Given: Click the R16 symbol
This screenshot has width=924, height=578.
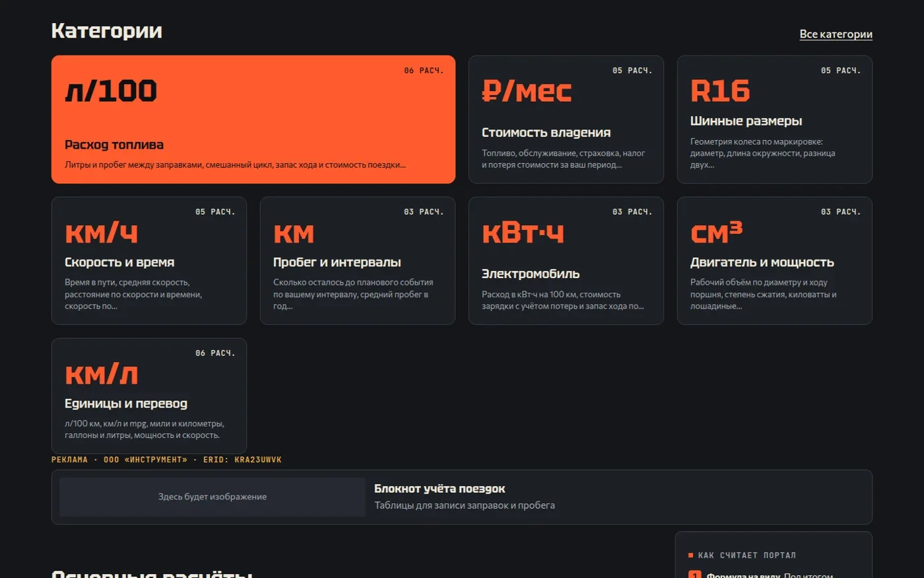Looking at the screenshot, I should point(720,91).
